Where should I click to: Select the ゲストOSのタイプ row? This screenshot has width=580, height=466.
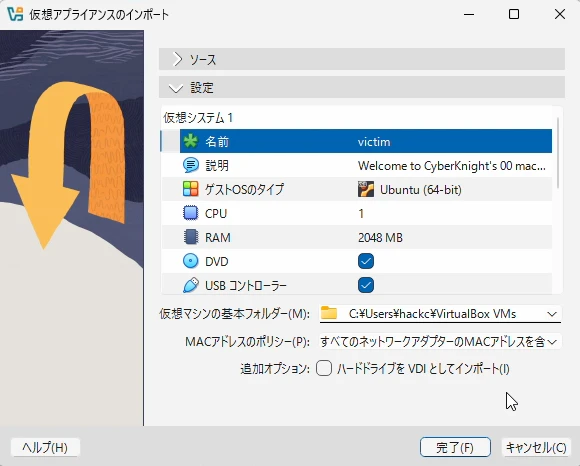click(357, 189)
